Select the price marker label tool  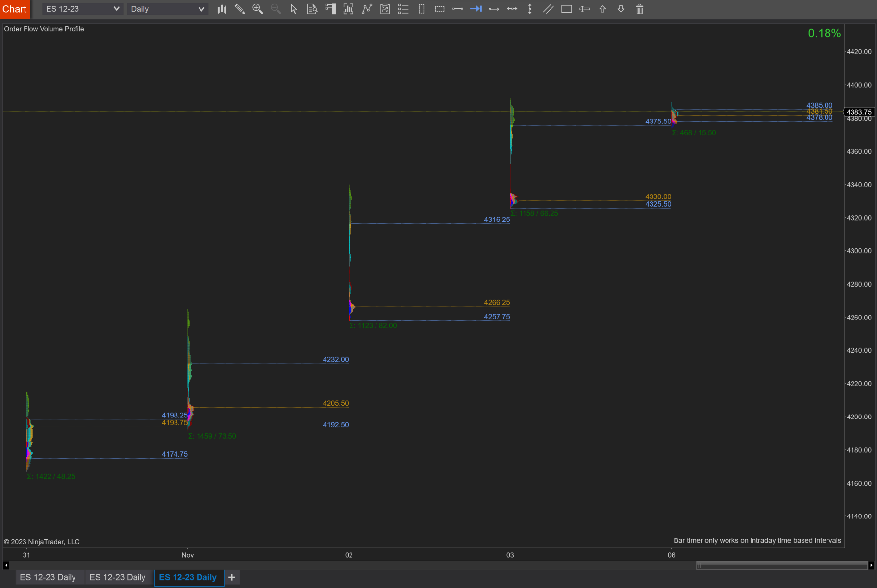(x=585, y=9)
